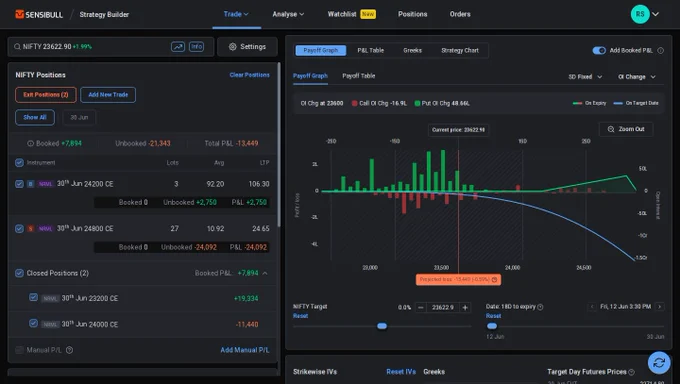680x384 pixels.
Task: Select the Payoff Graph sub-tab
Action: tap(310, 75)
